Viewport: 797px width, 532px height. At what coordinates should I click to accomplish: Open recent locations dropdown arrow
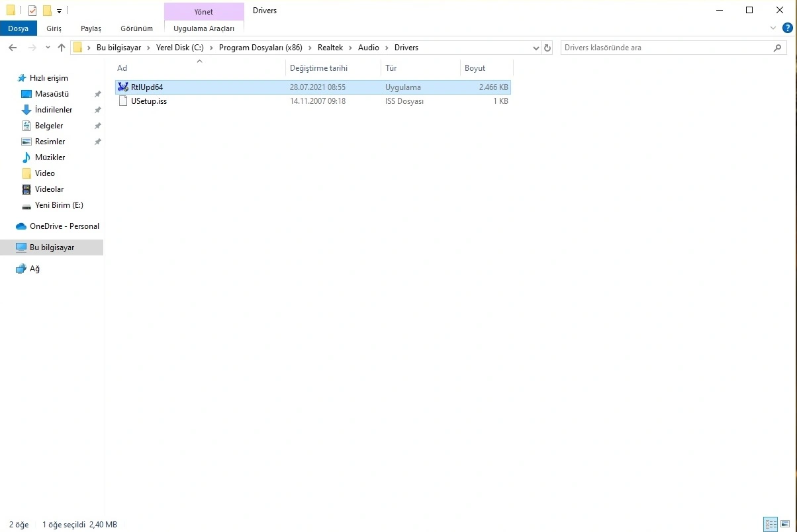[48, 48]
